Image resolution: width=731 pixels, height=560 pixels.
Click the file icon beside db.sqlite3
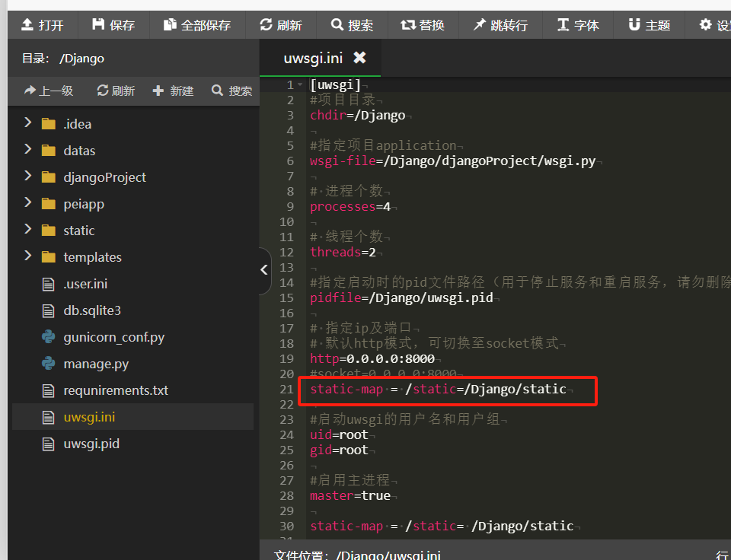pos(49,310)
